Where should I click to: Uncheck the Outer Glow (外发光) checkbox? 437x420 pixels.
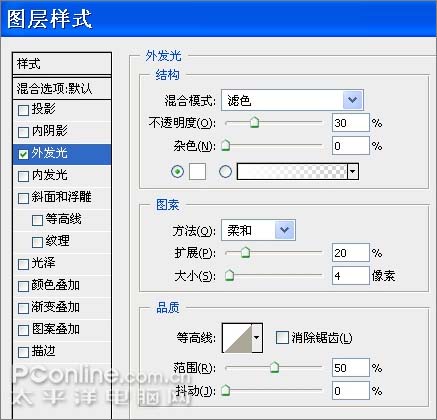23,154
